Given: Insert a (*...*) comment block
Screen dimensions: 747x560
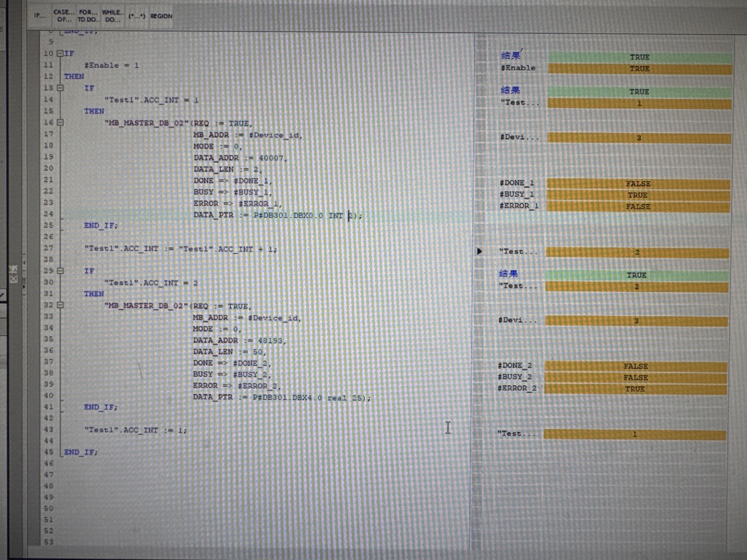Looking at the screenshot, I should (137, 16).
